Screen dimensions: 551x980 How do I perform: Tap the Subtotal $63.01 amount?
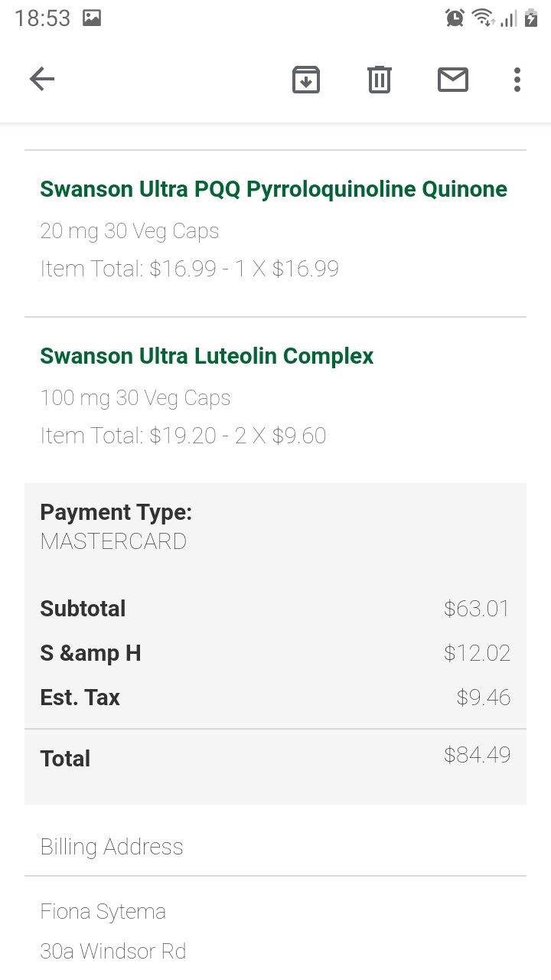click(x=476, y=609)
